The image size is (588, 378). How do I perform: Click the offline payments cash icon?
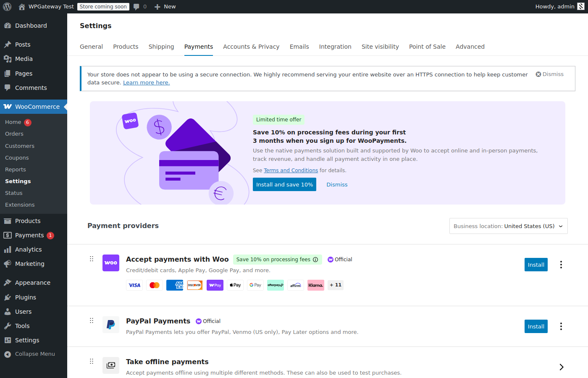[111, 365]
